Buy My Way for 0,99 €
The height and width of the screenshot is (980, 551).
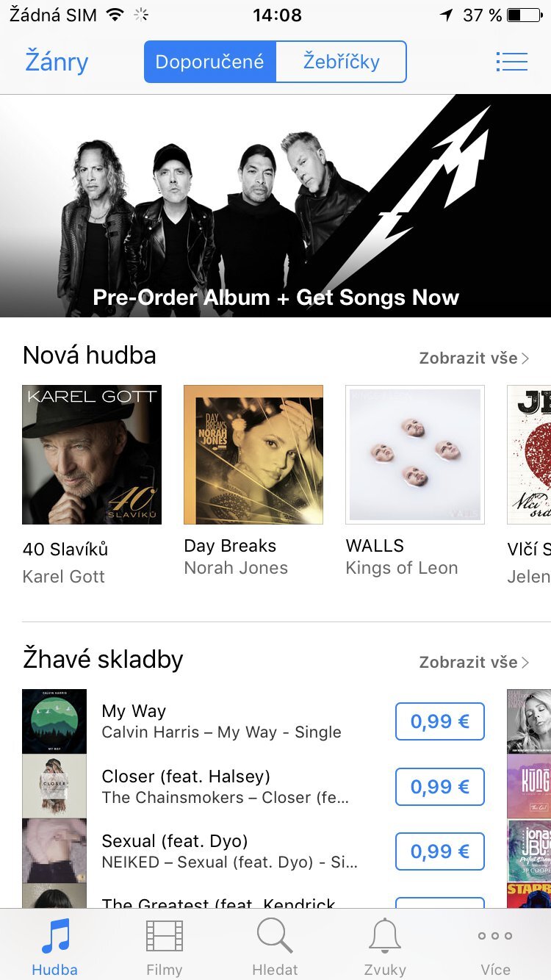[440, 721]
